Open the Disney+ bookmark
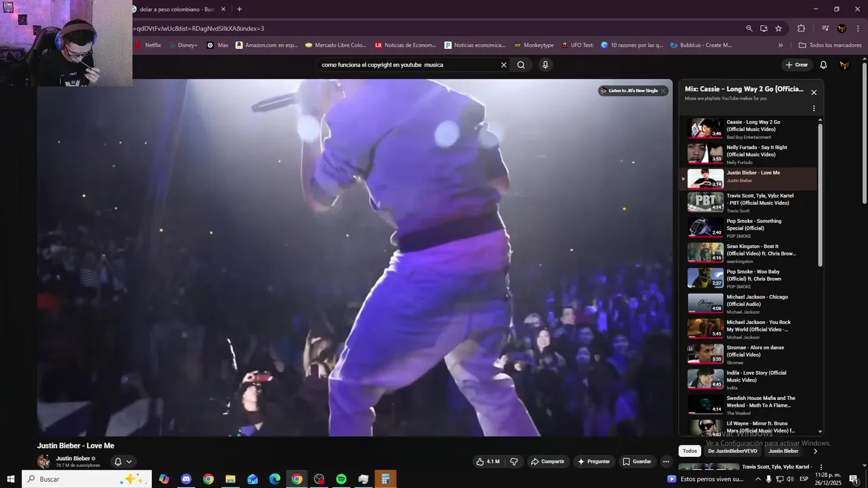This screenshot has height=488, width=868. coord(183,45)
